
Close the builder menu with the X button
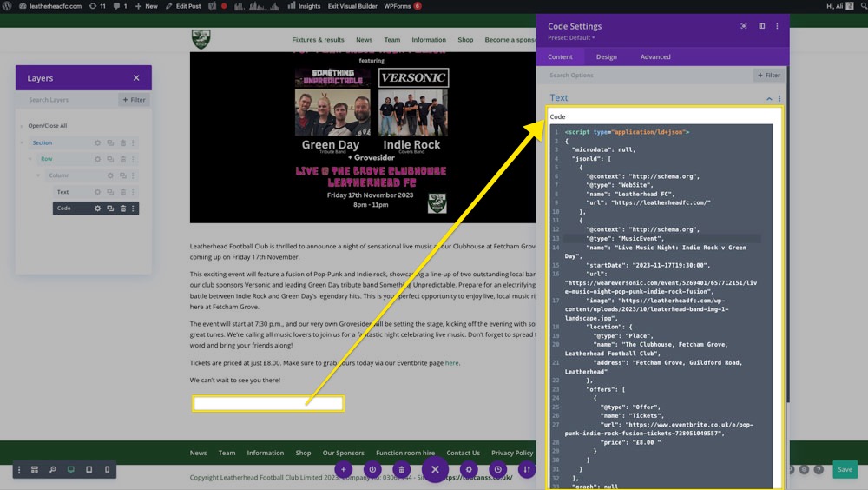[435, 469]
